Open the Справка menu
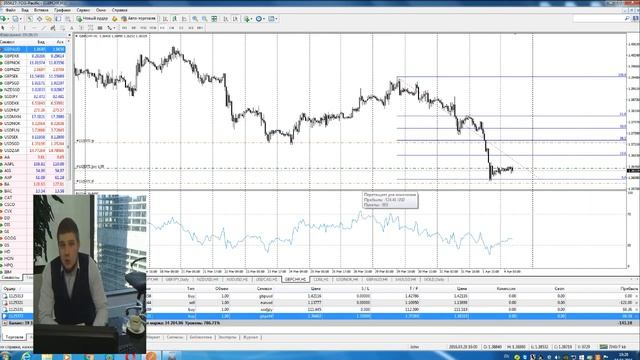 click(119, 10)
